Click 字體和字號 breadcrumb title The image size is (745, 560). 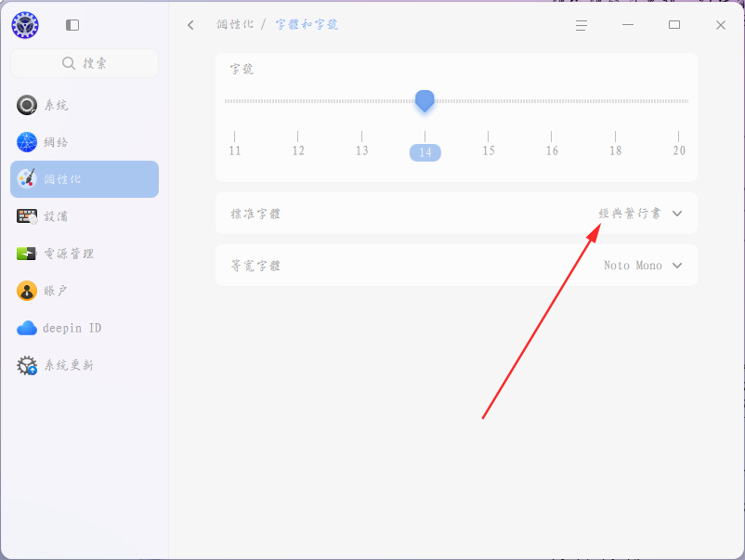[x=307, y=25]
